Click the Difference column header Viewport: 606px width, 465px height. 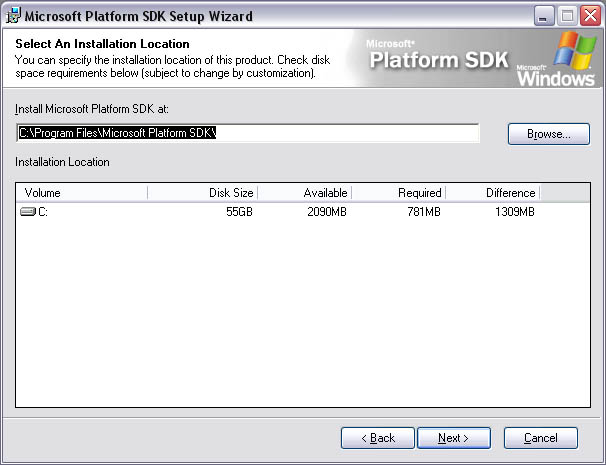493,192
